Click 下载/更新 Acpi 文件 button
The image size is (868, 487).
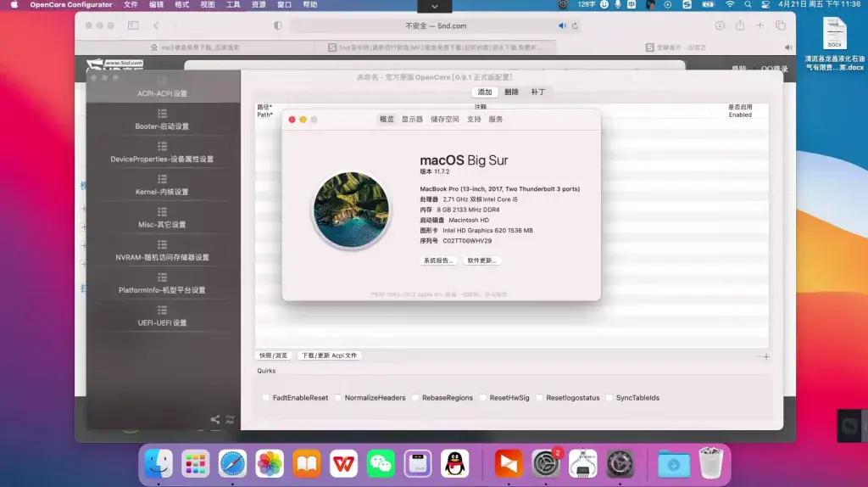pyautogui.click(x=330, y=355)
